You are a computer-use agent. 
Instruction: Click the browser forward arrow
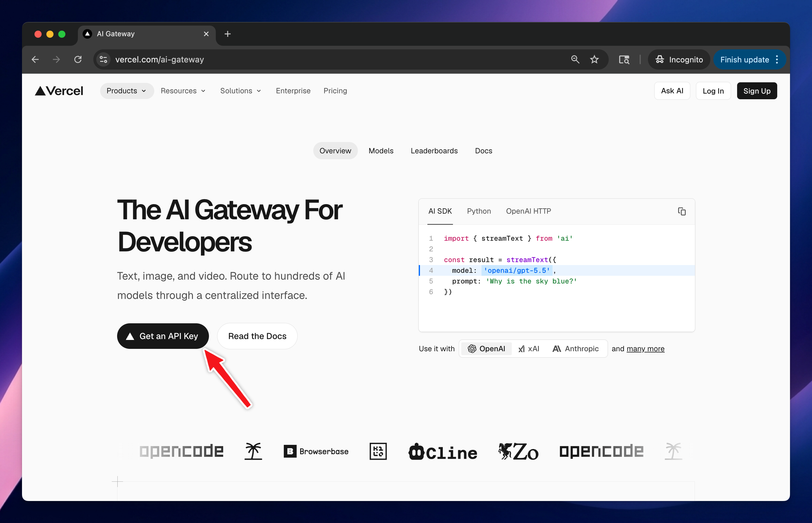pyautogui.click(x=56, y=59)
